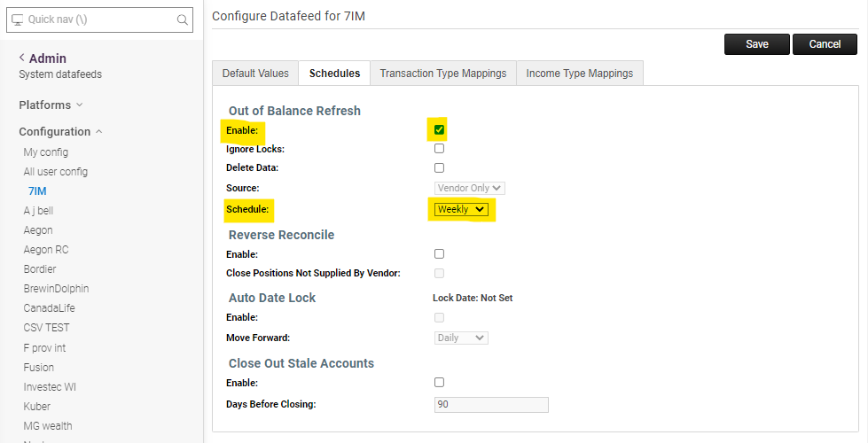Tick the Ignore Locks checkbox
The image size is (868, 443).
[439, 149]
